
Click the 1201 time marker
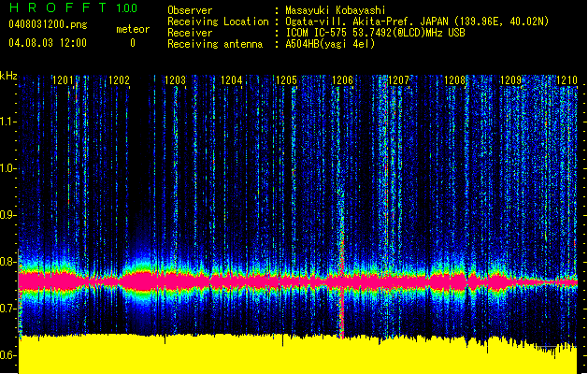[x=63, y=80]
